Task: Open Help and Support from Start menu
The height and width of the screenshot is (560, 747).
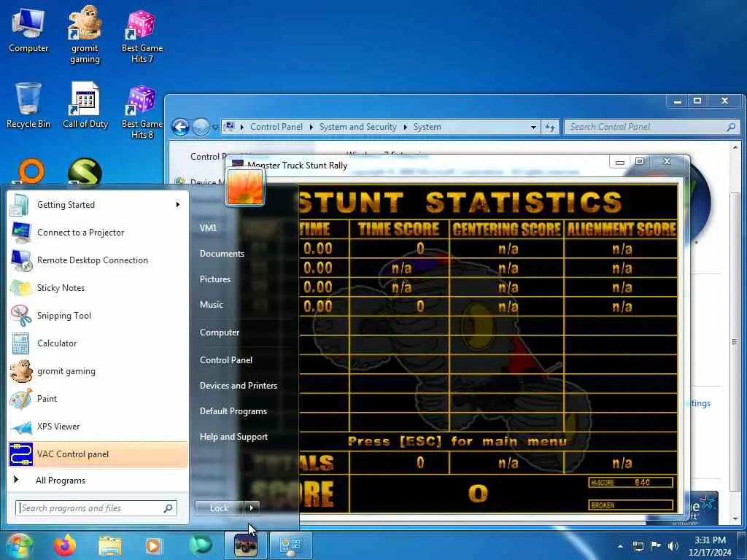Action: (233, 437)
